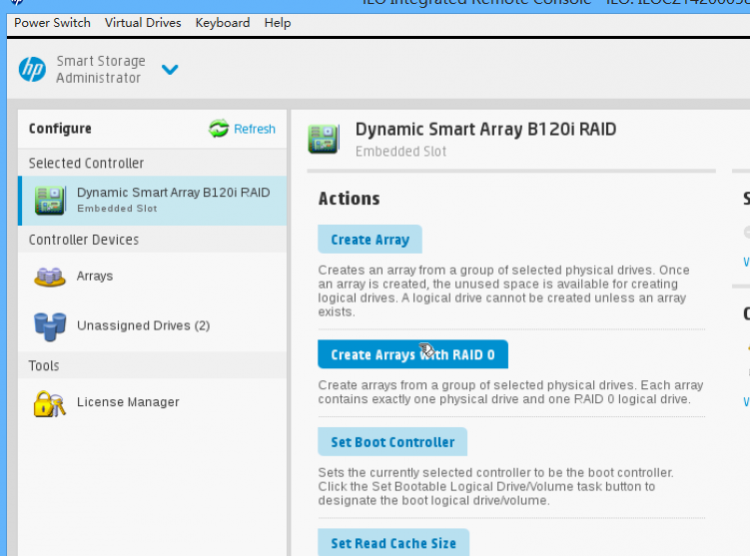The width and height of the screenshot is (750, 556).
Task: Click the Configure panel title
Action: click(60, 129)
